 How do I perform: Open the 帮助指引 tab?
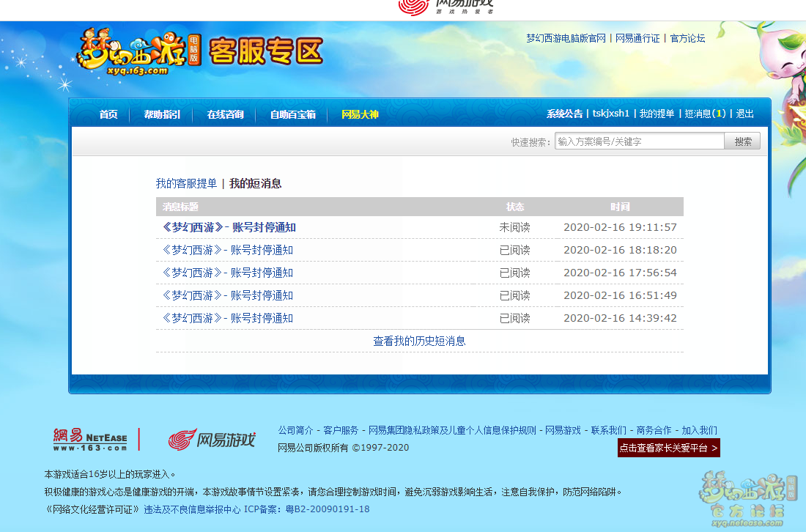(162, 114)
